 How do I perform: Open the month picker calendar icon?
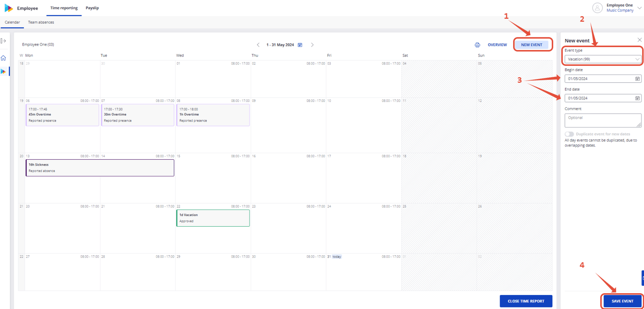click(x=300, y=45)
